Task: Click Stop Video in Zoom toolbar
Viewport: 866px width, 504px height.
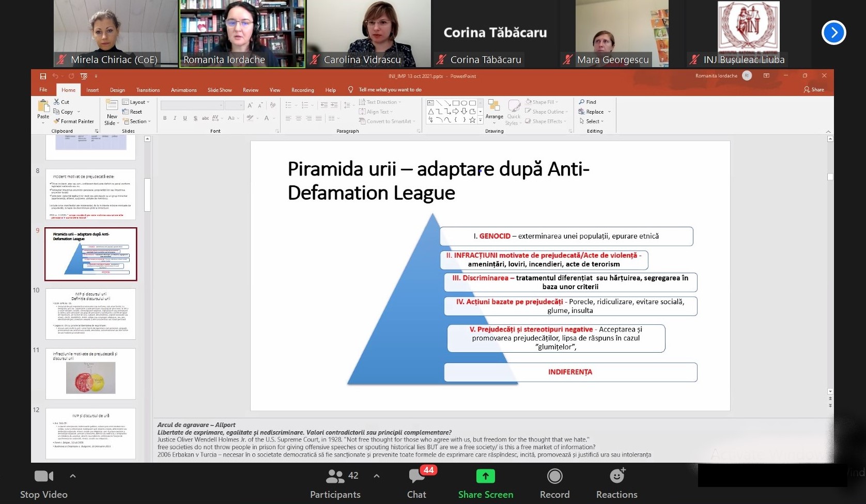Action: click(x=44, y=484)
